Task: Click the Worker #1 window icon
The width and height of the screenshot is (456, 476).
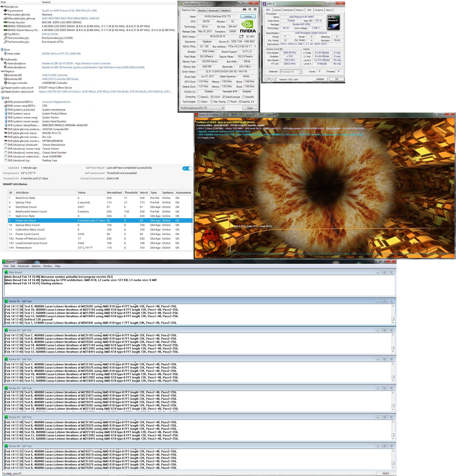Action: pyautogui.click(x=6, y=301)
